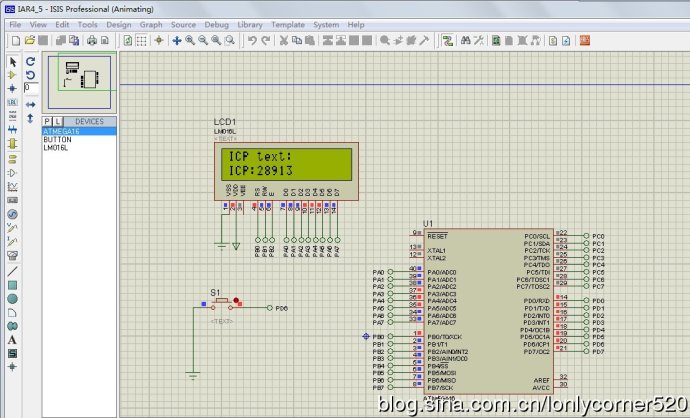Select the Voltage Probe Mode tool
This screenshot has width=690, height=418.
(x=12, y=228)
